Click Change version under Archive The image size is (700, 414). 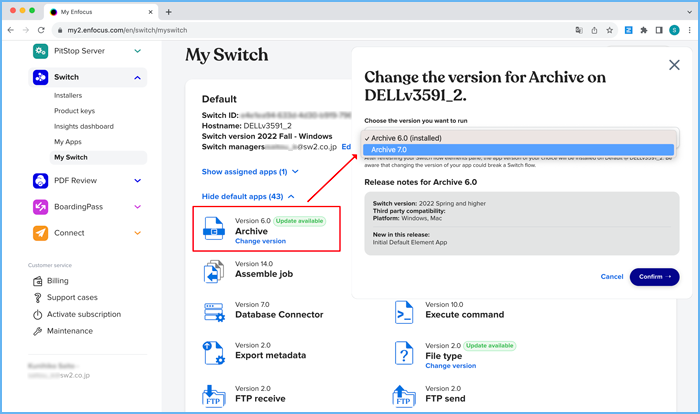(x=260, y=241)
